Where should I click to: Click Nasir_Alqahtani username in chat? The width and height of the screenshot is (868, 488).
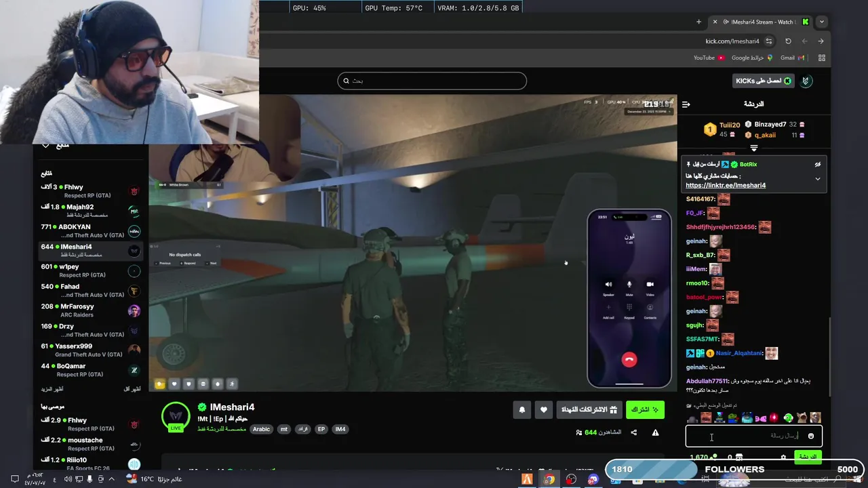pos(738,353)
